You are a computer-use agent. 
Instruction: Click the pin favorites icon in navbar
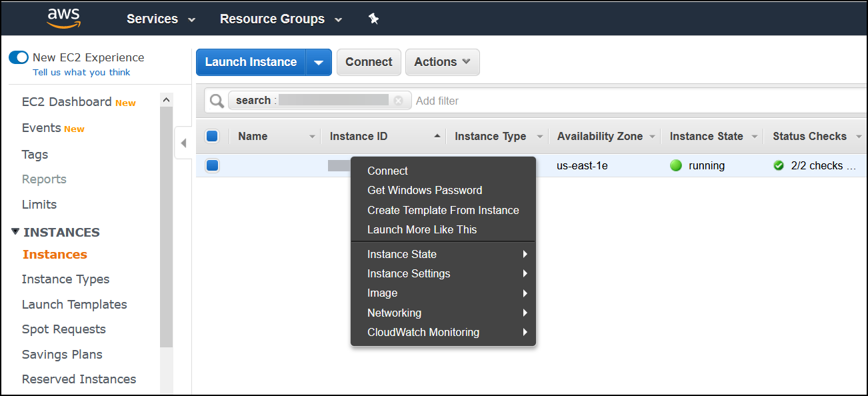click(x=374, y=19)
